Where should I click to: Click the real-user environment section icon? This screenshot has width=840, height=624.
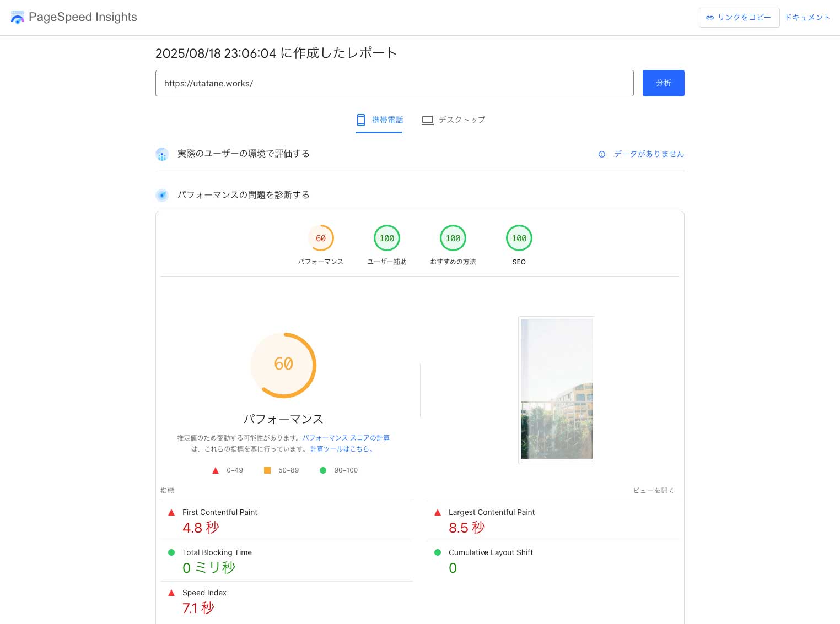[x=162, y=154]
